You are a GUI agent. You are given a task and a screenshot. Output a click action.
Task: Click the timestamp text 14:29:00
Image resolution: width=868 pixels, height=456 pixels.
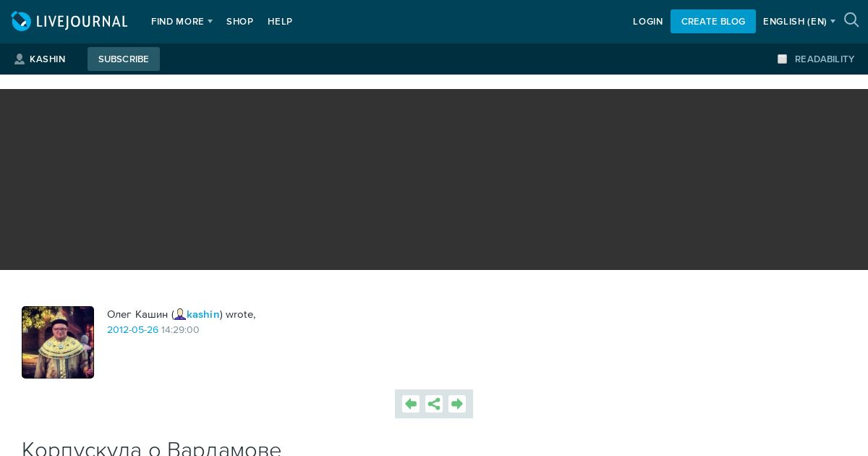[180, 330]
